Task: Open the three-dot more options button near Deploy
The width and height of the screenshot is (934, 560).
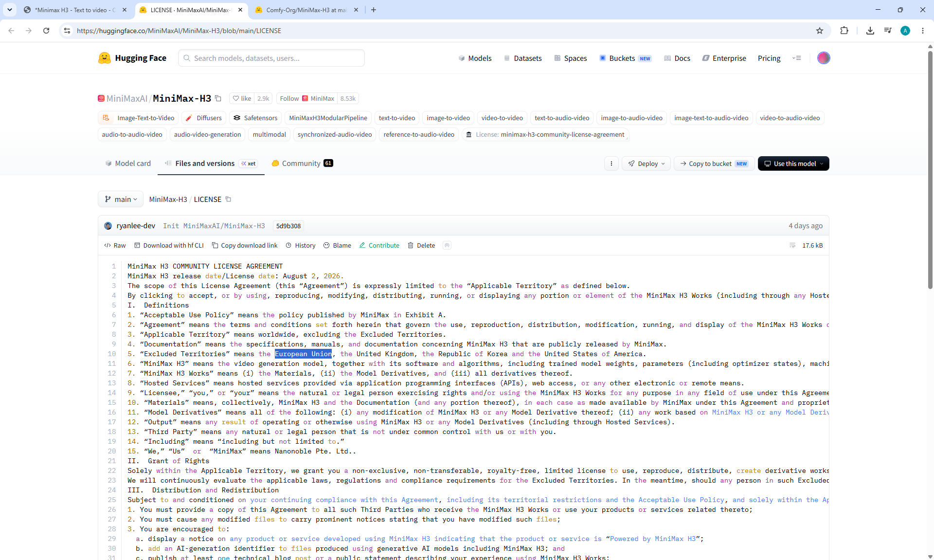Action: click(x=611, y=163)
